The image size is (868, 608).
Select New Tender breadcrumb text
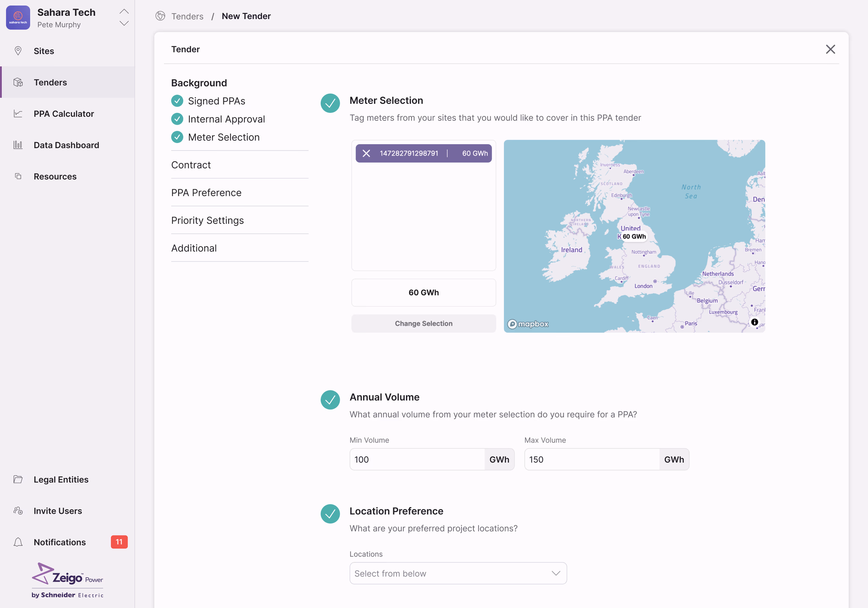click(x=246, y=16)
